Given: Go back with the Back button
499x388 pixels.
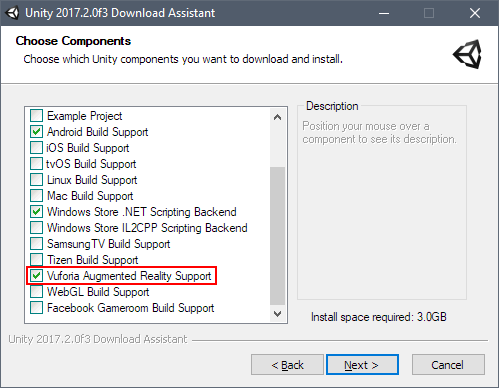Looking at the screenshot, I should [287, 365].
